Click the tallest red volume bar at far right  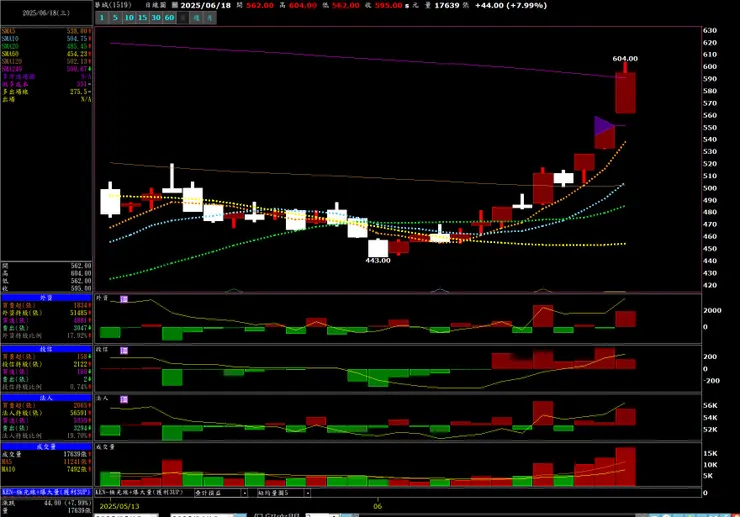[x=625, y=466]
